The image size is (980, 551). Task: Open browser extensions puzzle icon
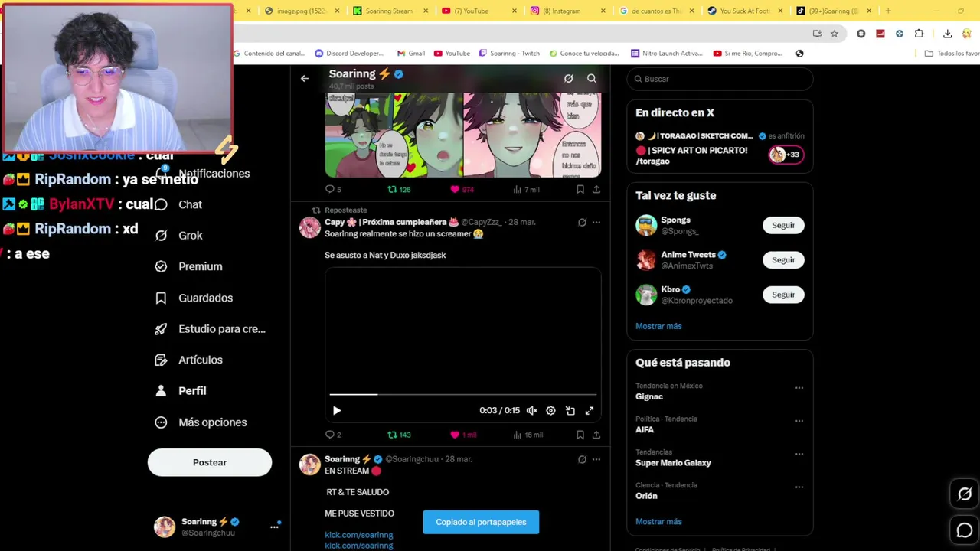919,34
